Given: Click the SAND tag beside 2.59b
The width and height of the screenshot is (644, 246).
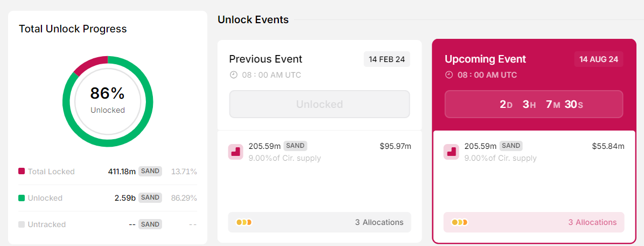Looking at the screenshot, I should (x=150, y=197).
